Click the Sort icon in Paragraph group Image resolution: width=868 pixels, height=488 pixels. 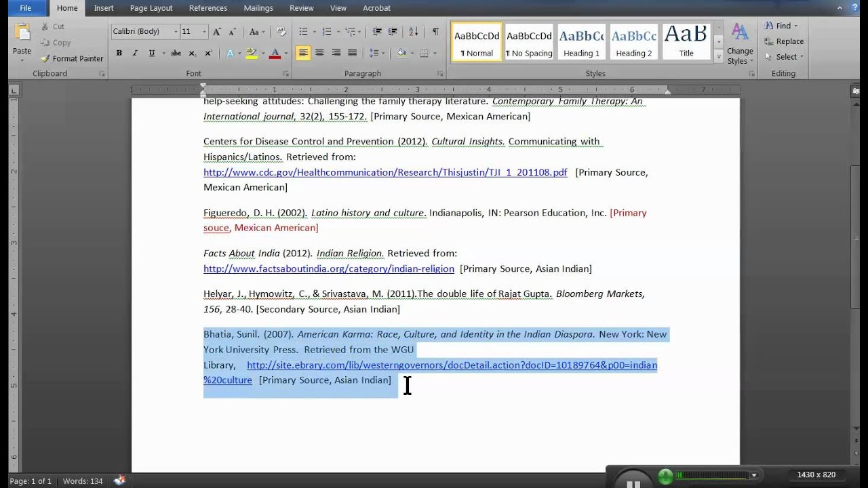click(414, 32)
